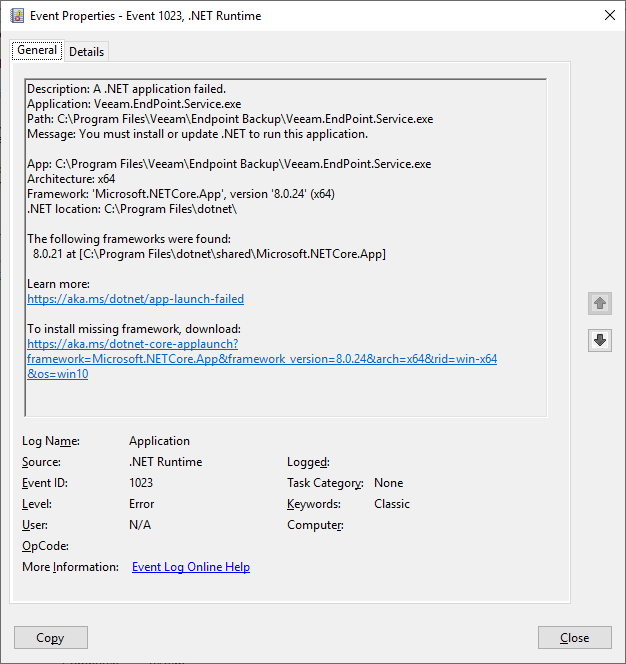
Task: Click the Source value '.NET Runtime'
Action: (166, 462)
